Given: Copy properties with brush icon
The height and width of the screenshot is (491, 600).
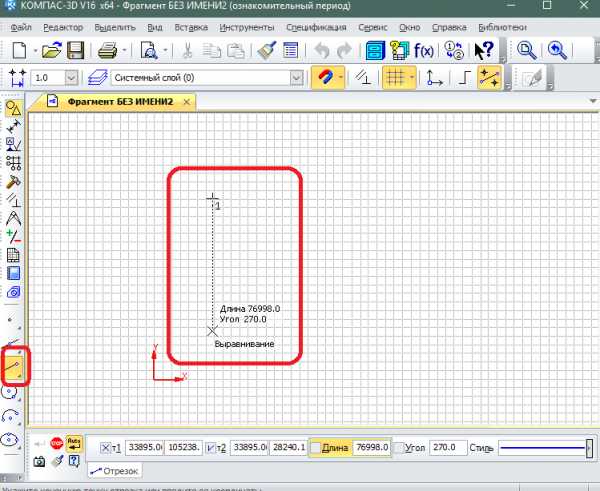Looking at the screenshot, I should coord(267,50).
